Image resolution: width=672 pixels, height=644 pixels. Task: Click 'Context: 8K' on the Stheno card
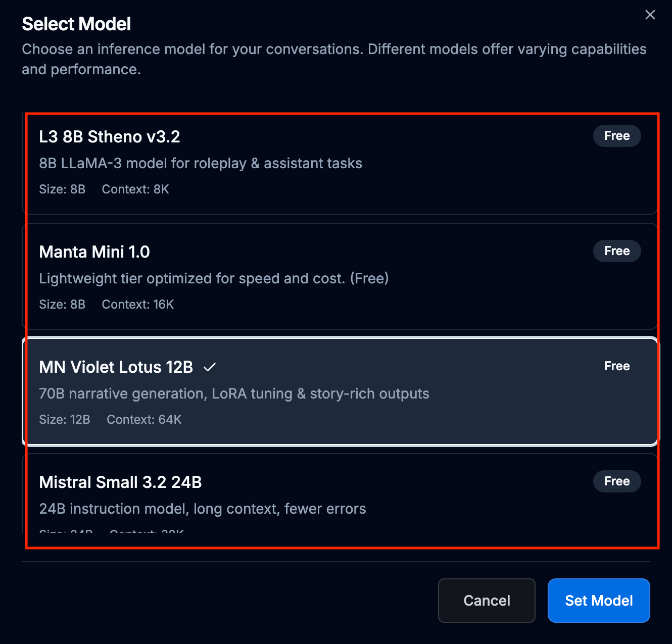135,189
